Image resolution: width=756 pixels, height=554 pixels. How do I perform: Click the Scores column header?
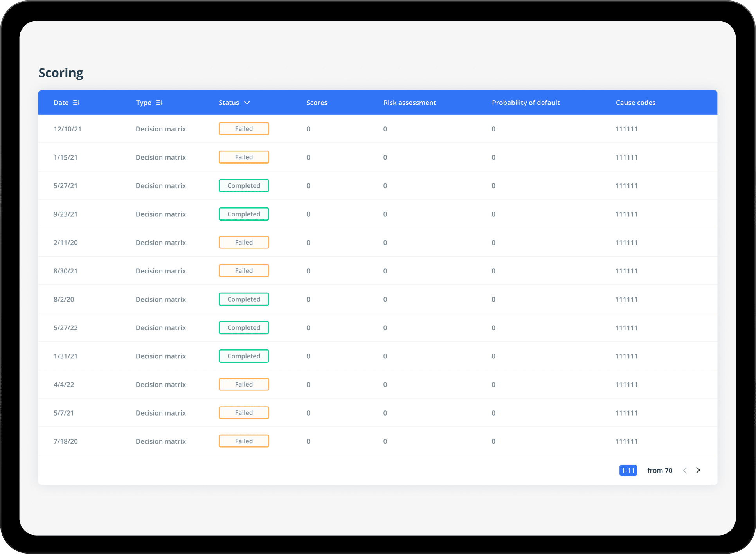[x=317, y=103]
